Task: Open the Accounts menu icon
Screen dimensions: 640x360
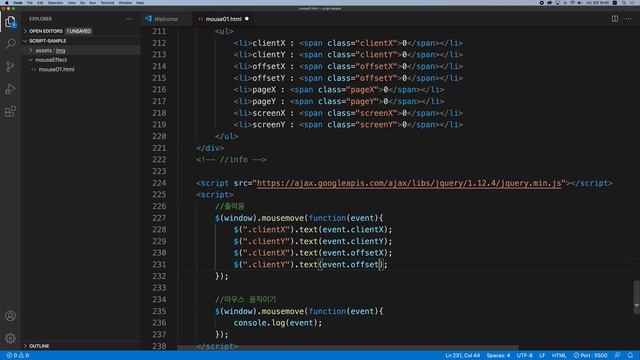Action: 10,316
